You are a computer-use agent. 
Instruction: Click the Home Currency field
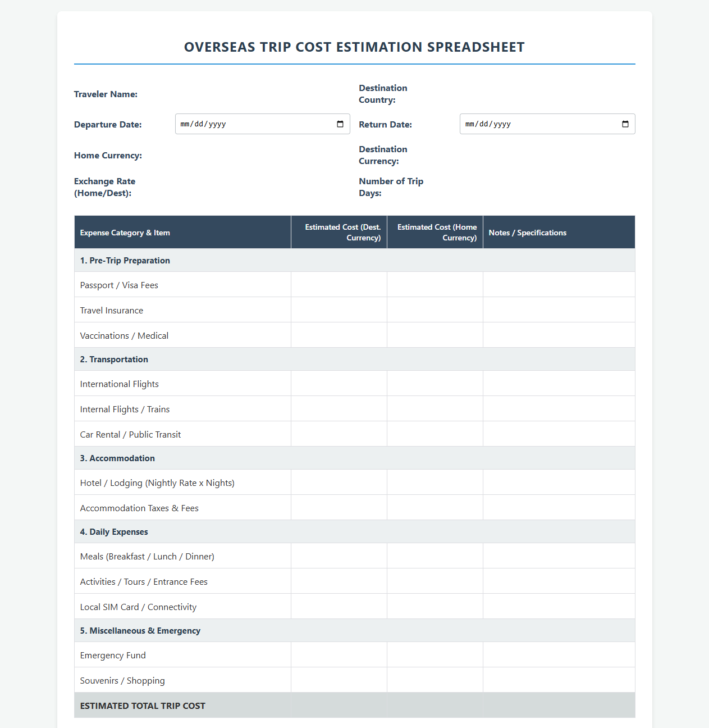click(263, 155)
